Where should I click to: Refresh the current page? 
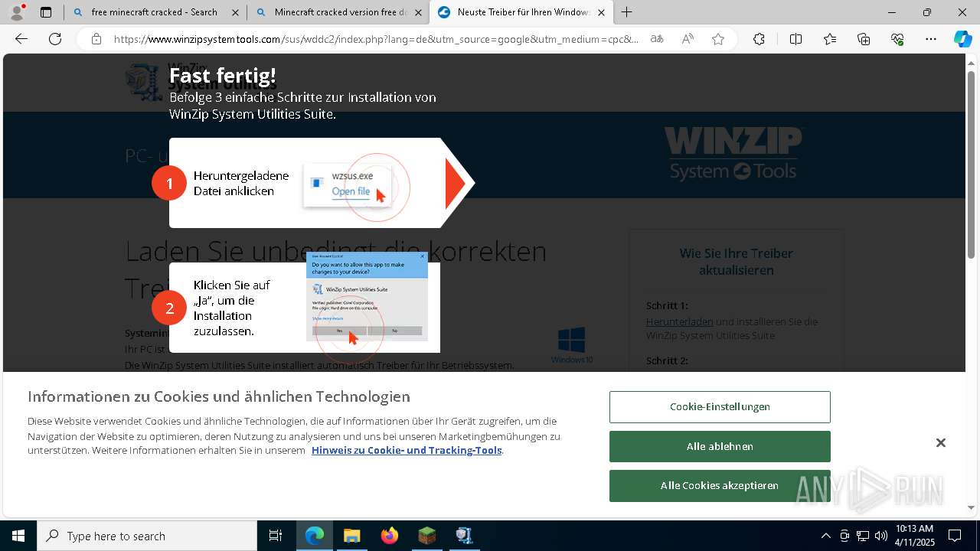[55, 39]
